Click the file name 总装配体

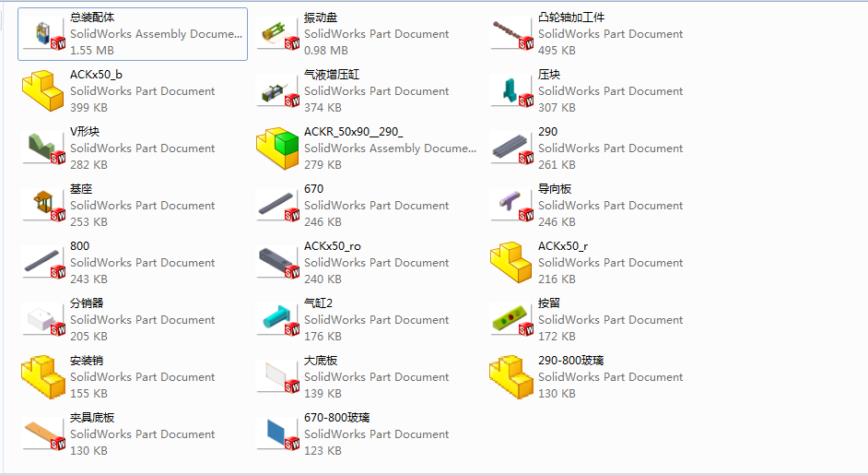point(92,18)
